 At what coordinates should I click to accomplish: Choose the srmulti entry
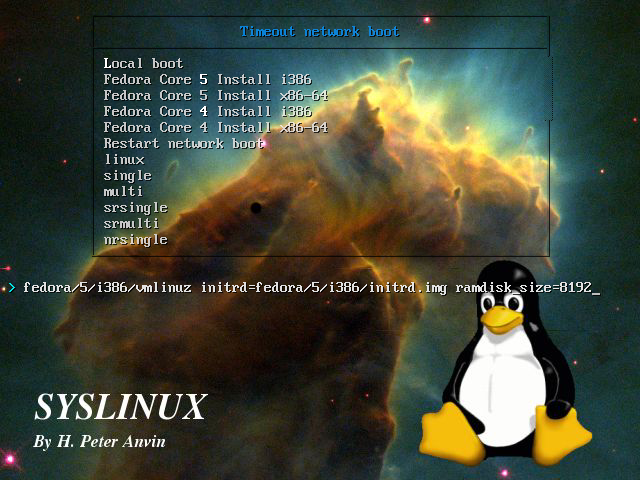(131, 223)
